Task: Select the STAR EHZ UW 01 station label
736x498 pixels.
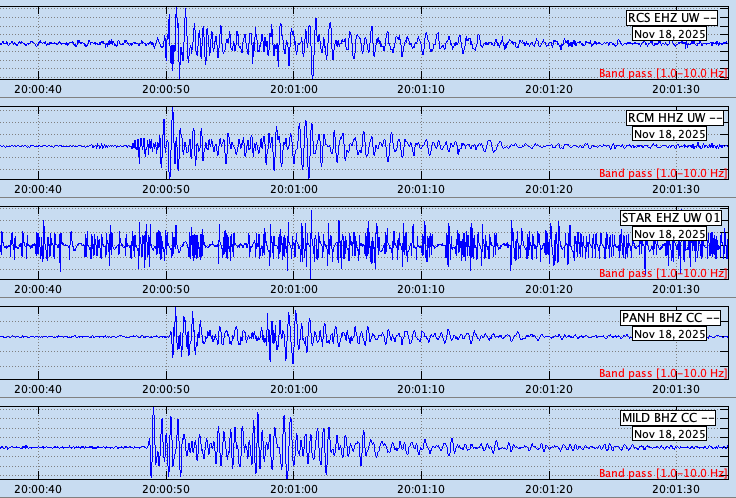Action: [670, 218]
